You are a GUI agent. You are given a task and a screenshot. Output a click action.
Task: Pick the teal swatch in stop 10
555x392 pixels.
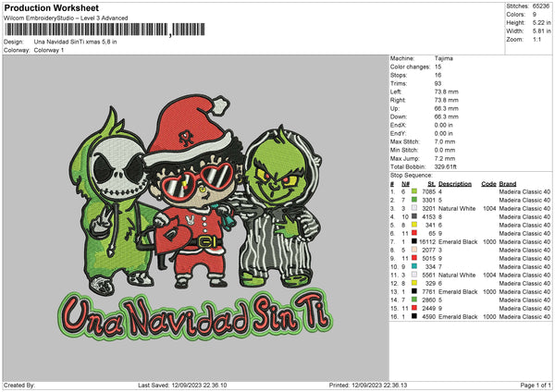[413, 266]
